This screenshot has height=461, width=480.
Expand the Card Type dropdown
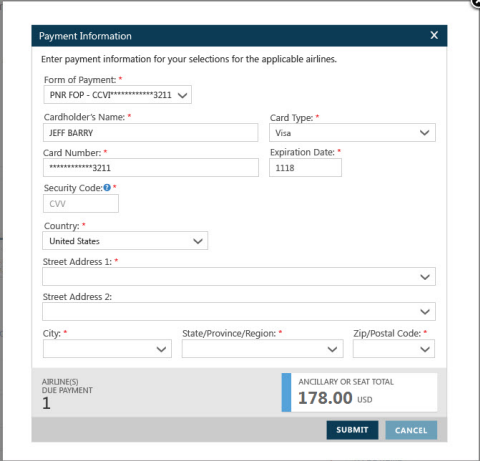click(x=352, y=133)
